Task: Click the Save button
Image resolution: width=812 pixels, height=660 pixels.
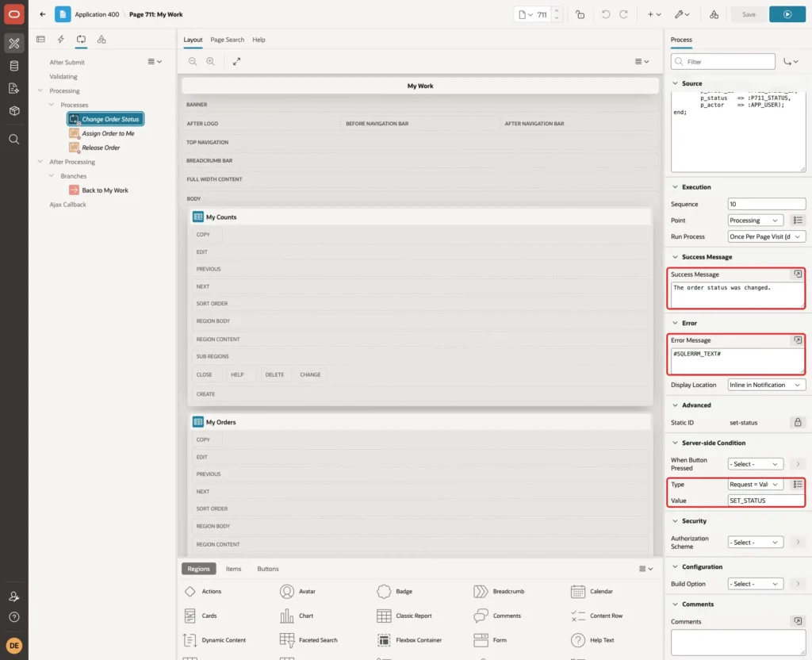Action: pos(749,14)
